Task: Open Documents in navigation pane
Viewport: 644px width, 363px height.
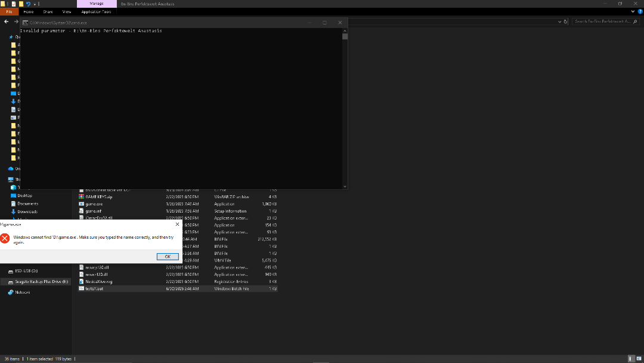Action: click(x=27, y=204)
